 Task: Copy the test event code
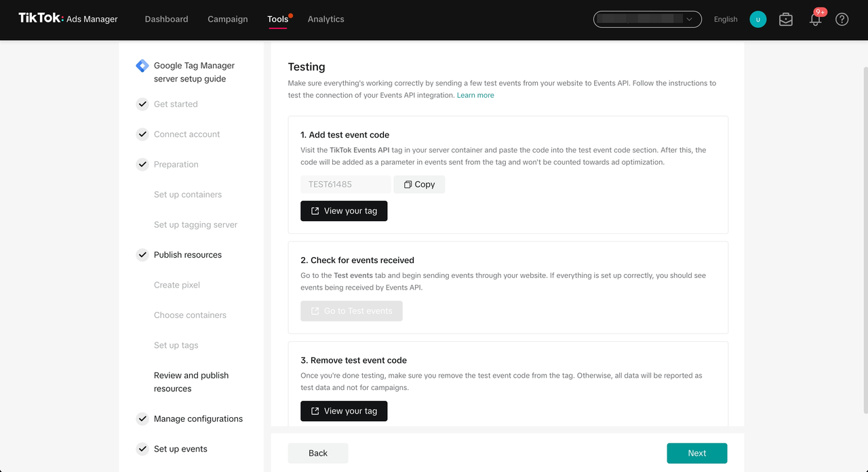click(x=419, y=184)
